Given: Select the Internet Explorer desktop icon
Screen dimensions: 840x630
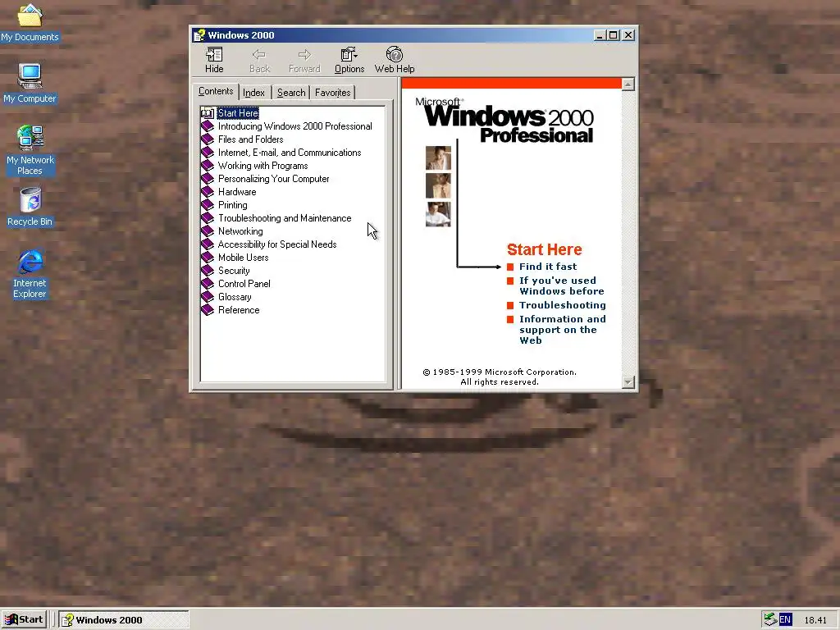Looking at the screenshot, I should pos(30,274).
